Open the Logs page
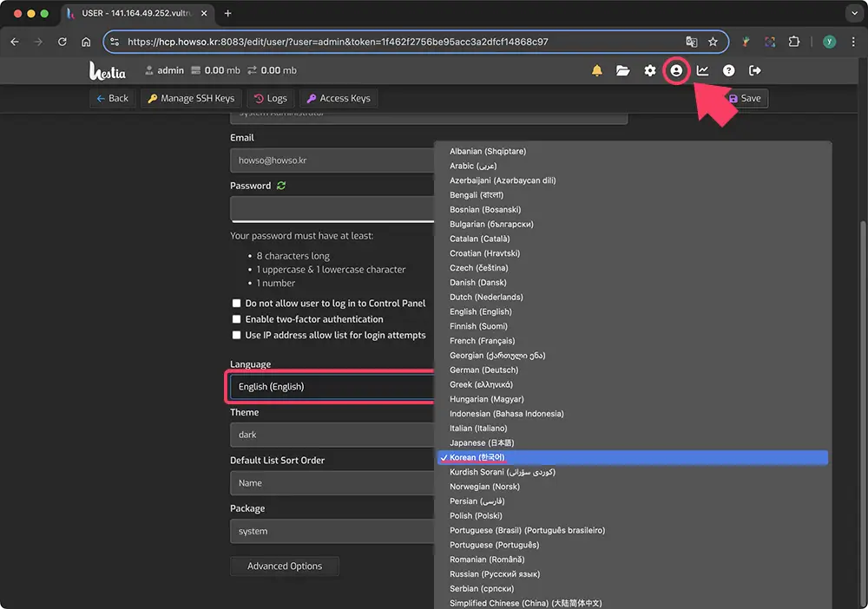 click(x=271, y=98)
